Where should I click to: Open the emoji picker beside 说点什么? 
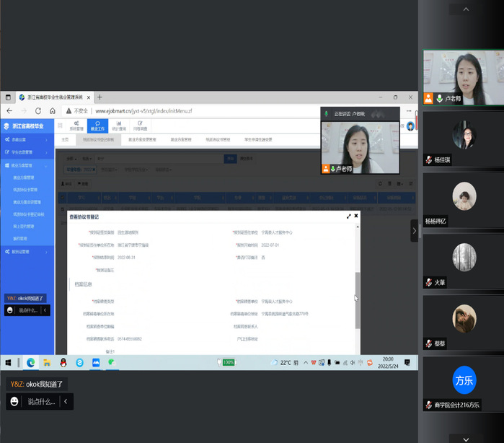[14, 401]
